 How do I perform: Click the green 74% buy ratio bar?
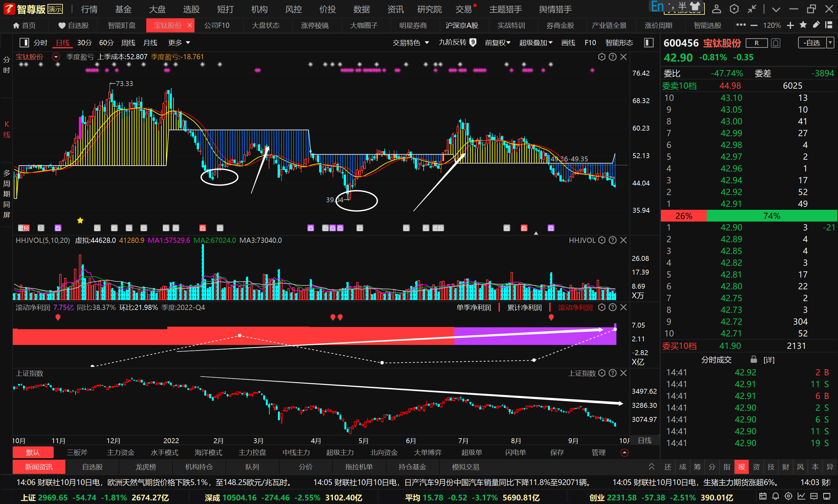click(772, 216)
